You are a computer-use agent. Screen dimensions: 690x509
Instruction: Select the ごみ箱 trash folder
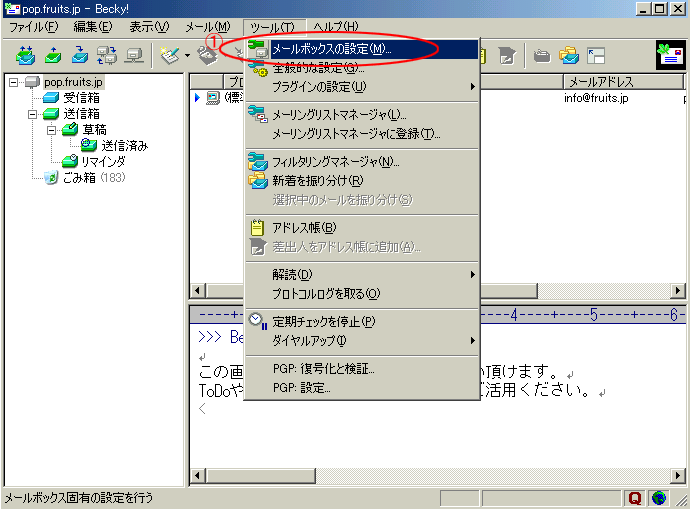tap(78, 177)
